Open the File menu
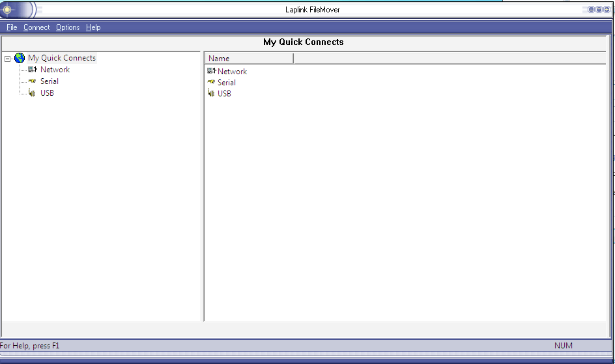This screenshot has width=615, height=364. click(12, 27)
